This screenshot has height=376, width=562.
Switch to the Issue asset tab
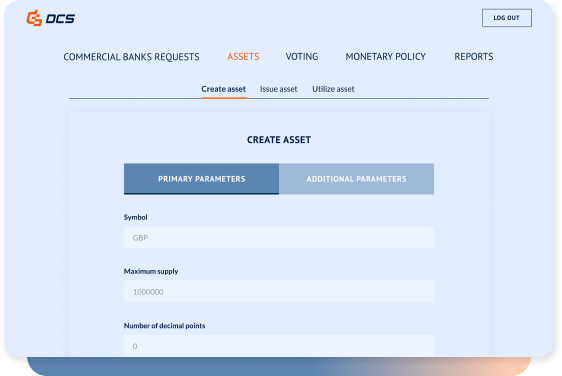[x=278, y=89]
